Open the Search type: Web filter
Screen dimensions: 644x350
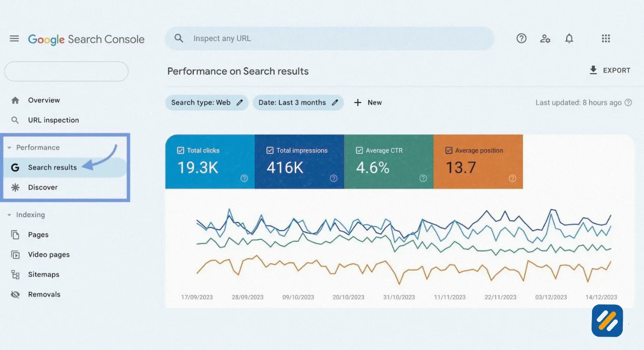[x=207, y=103]
